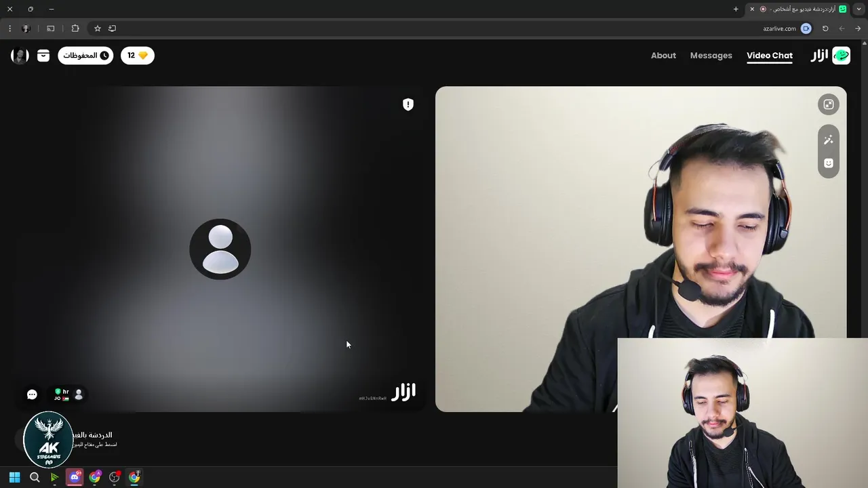This screenshot has width=868, height=488.
Task: Open the profile avatar in Azar header
Action: point(20,56)
